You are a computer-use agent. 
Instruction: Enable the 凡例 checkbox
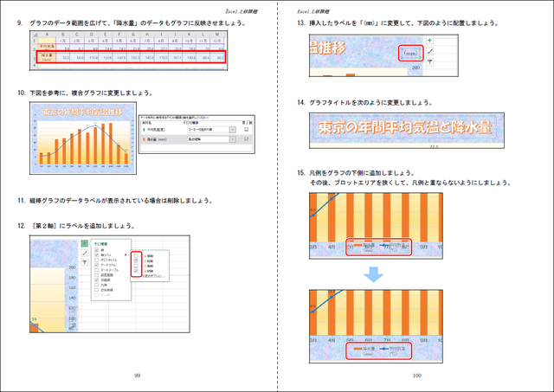pos(97,285)
